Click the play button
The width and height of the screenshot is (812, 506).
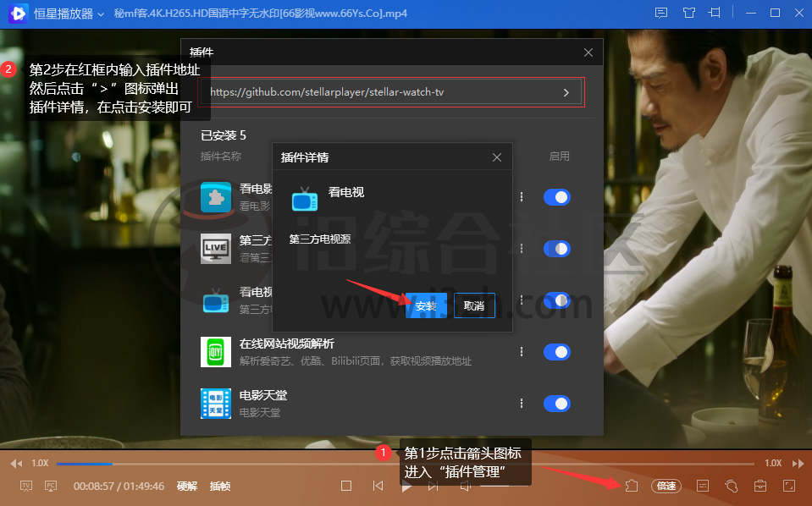point(406,486)
